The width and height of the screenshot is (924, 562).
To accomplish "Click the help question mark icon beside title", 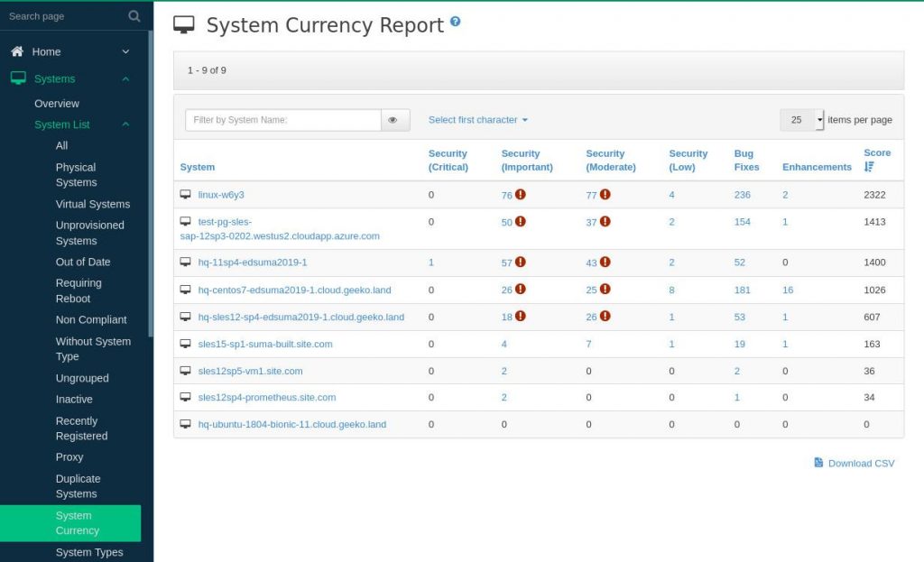I will 456,22.
